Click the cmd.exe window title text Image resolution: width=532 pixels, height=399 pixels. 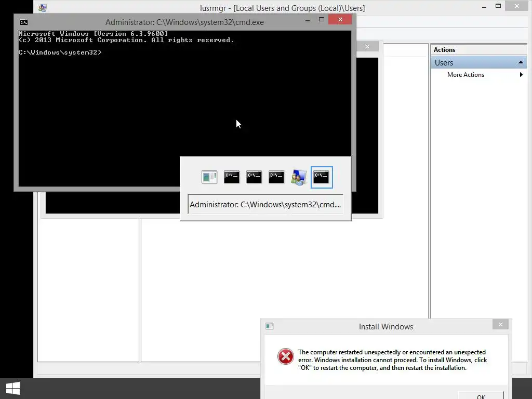point(184,22)
